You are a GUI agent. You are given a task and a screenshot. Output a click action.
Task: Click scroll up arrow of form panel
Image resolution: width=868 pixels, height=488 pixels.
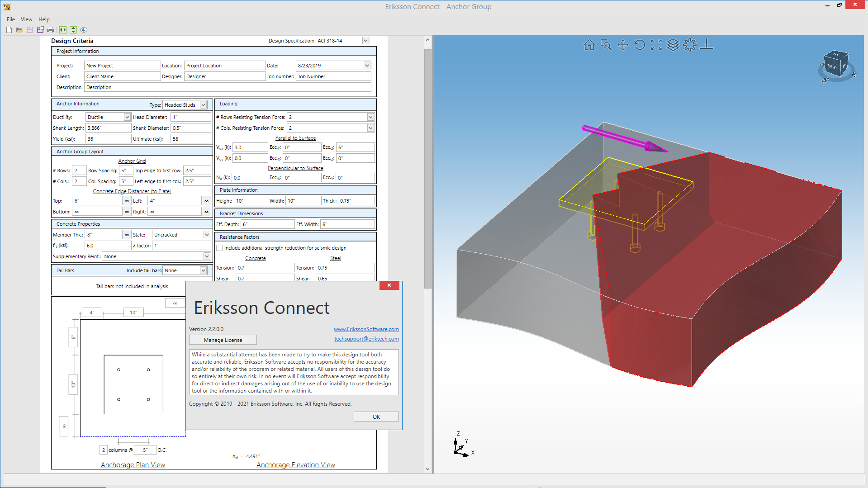(x=427, y=40)
